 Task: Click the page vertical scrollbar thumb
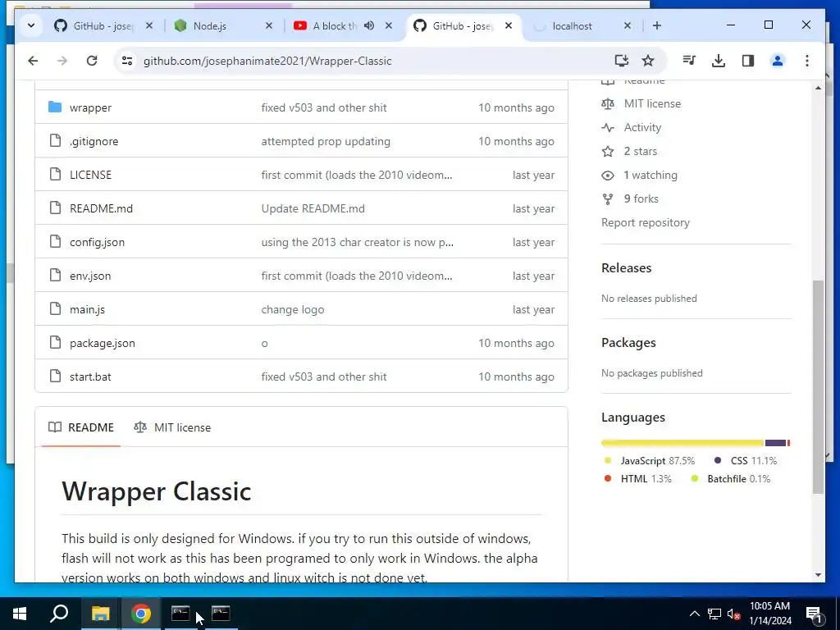(818, 386)
